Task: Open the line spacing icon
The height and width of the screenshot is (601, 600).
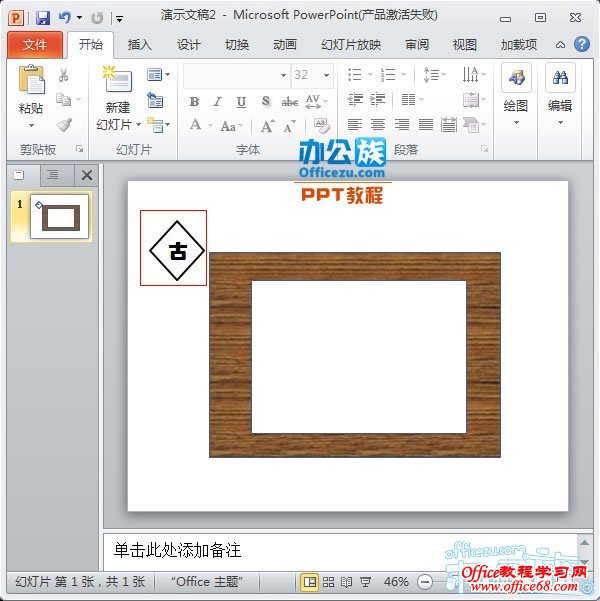Action: click(434, 74)
